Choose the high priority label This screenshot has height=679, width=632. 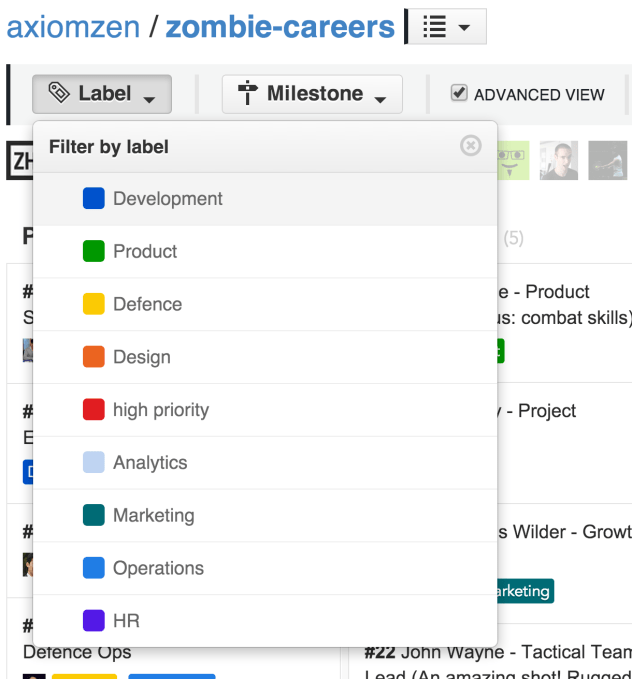[160, 410]
